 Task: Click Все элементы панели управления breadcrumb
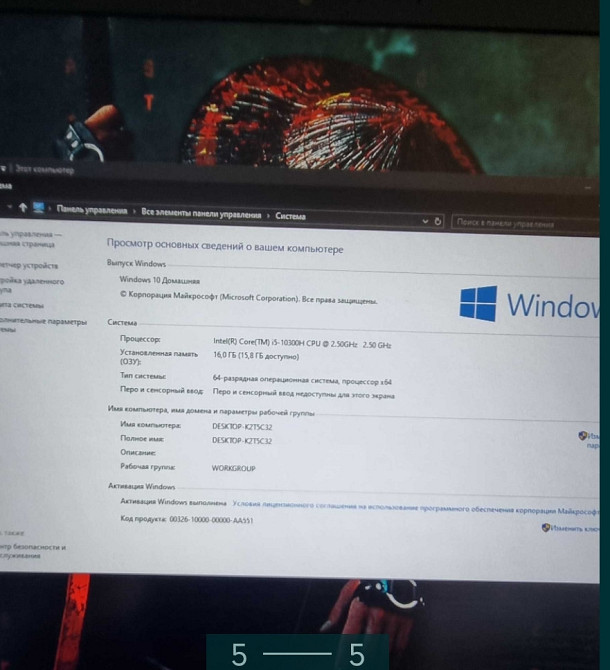point(201,214)
